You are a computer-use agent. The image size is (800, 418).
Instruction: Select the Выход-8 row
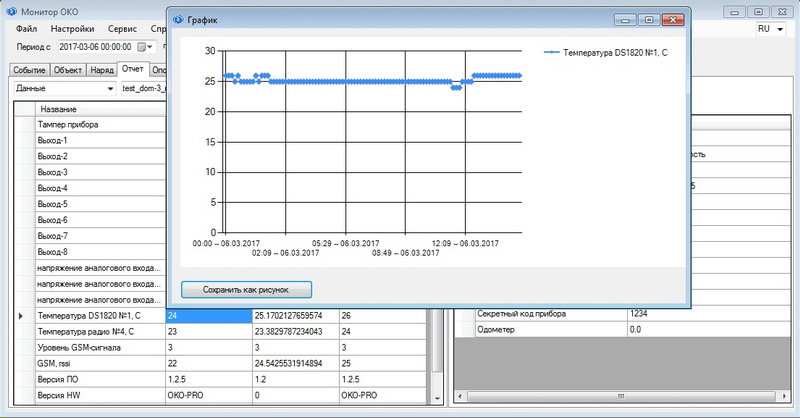tap(100, 252)
